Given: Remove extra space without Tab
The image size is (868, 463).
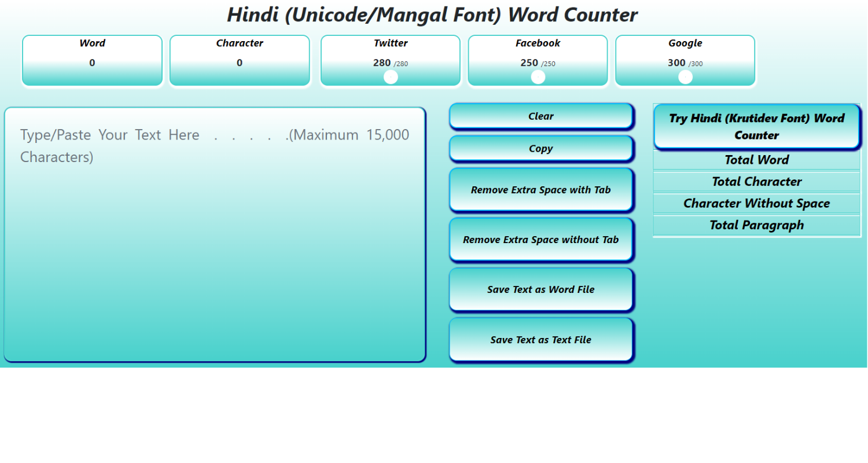Looking at the screenshot, I should click(540, 240).
